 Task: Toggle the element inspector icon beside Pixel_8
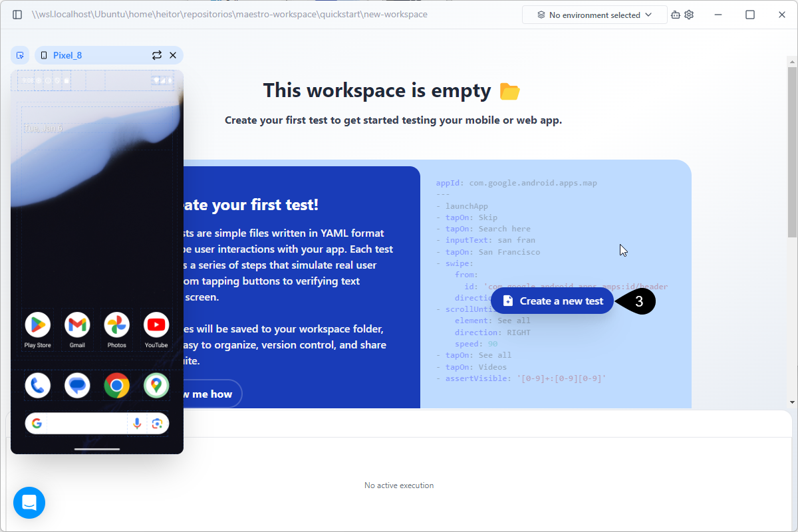pyautogui.click(x=20, y=55)
